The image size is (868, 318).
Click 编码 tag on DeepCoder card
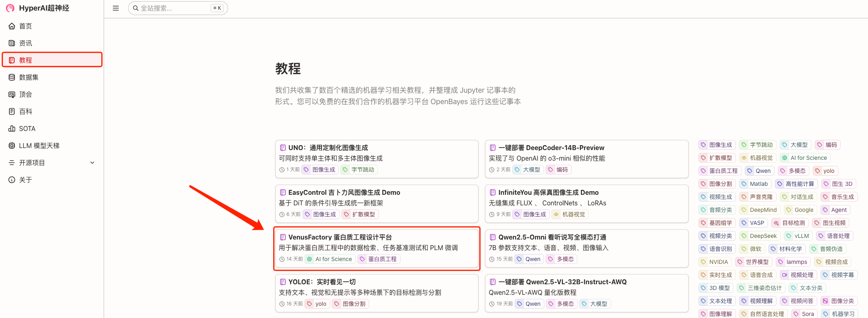point(558,170)
